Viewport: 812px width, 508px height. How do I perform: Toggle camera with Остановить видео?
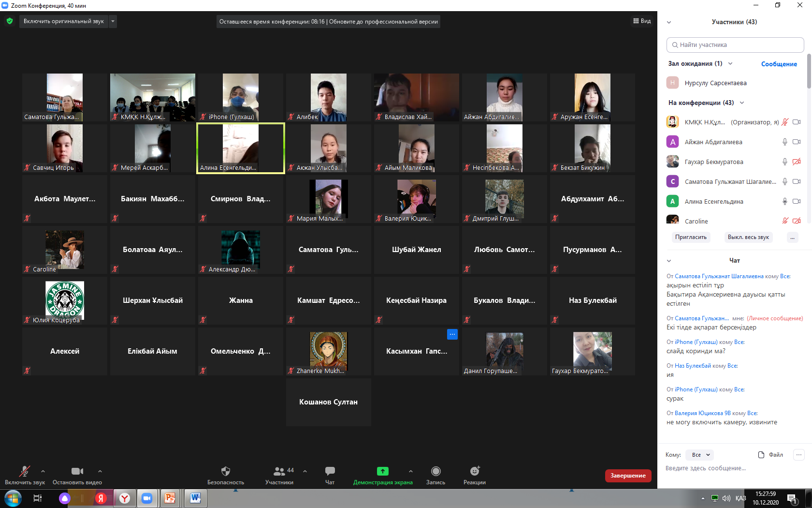[x=77, y=471]
